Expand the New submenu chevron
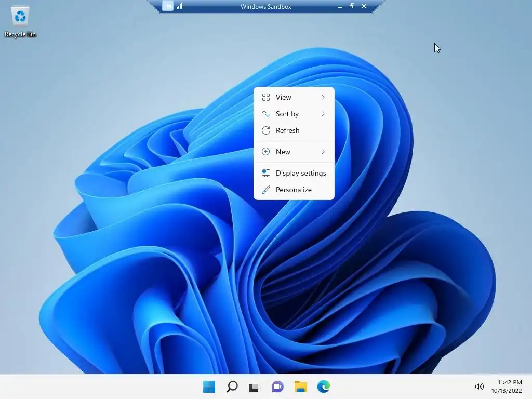 point(323,152)
